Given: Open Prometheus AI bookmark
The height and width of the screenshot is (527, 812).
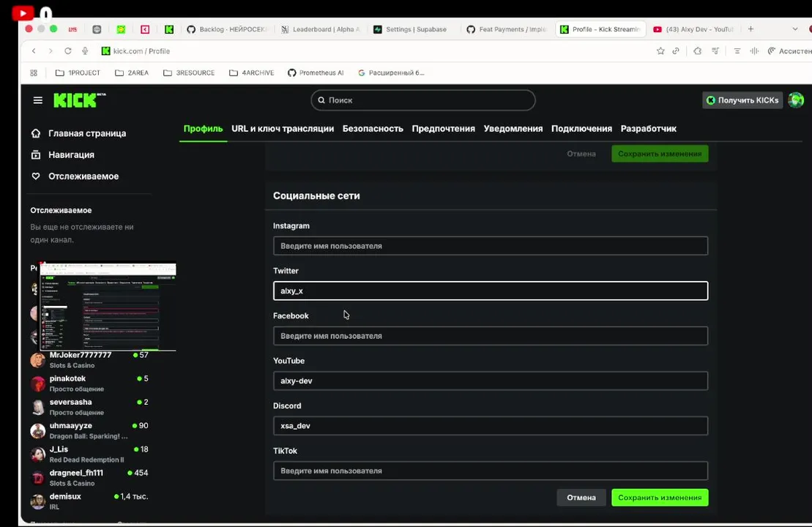Looking at the screenshot, I should coord(316,72).
